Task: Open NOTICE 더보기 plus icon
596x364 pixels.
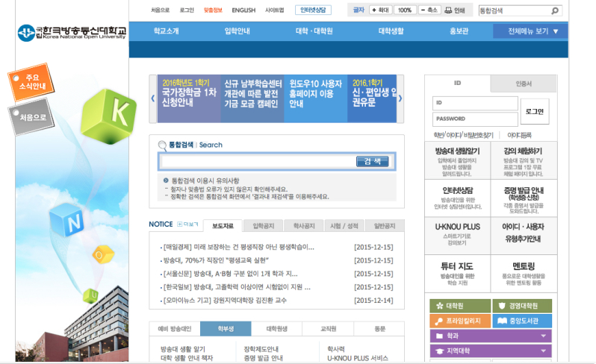Action: click(x=187, y=225)
